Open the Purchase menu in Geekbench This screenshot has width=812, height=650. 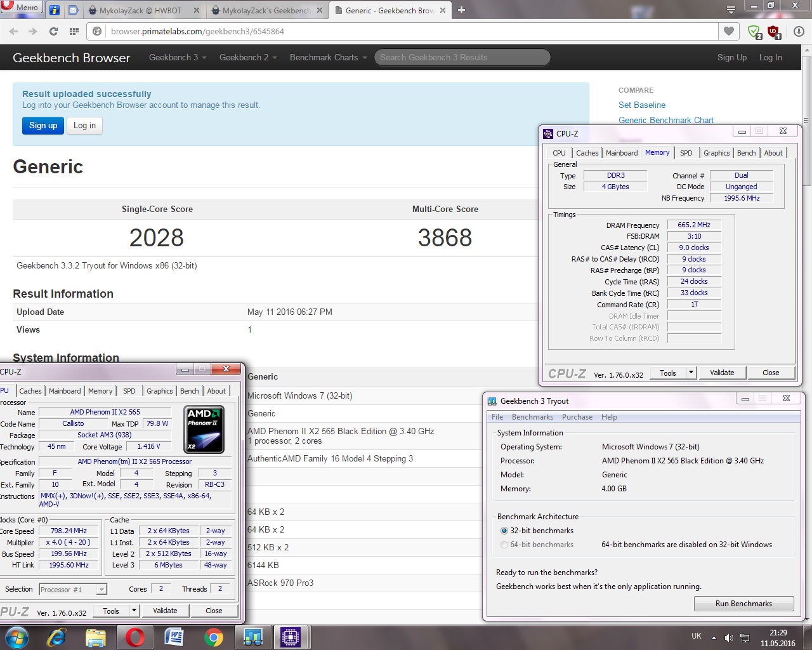(x=577, y=417)
